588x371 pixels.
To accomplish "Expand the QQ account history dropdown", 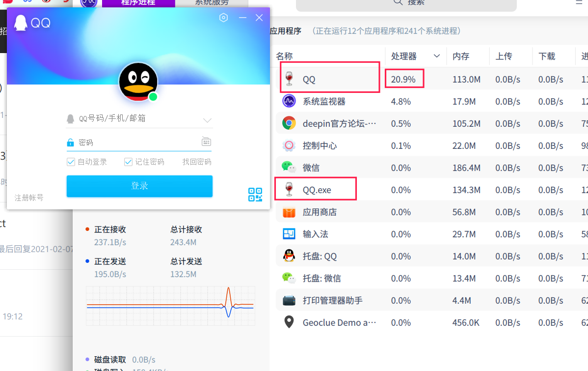I will 207,120.
